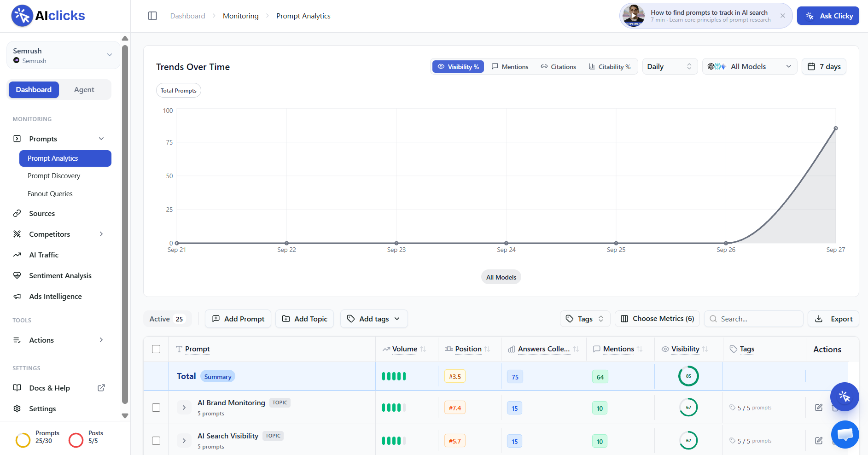
Task: Check the select-all table checkbox
Action: tap(156, 349)
